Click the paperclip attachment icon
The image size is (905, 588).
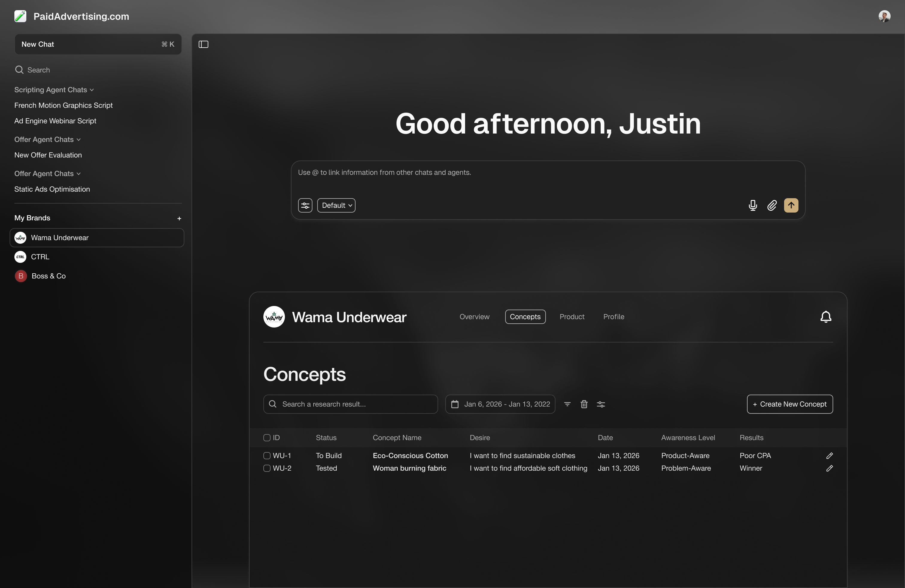tap(772, 205)
